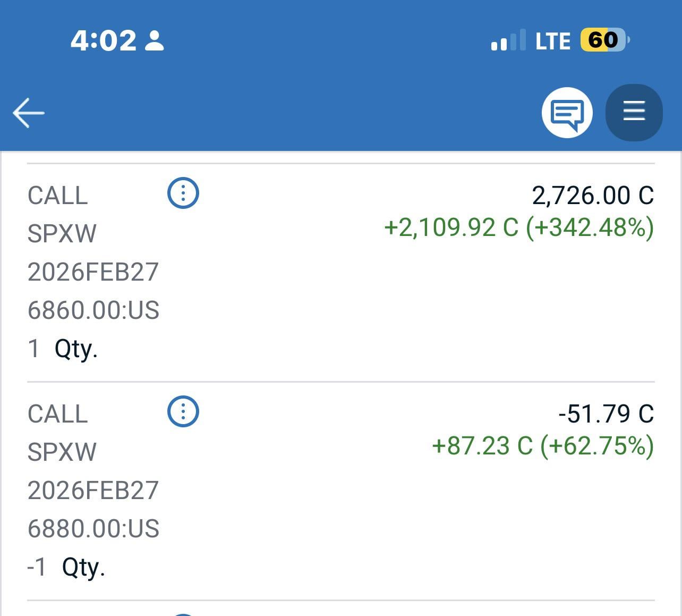Tap the cellular signal strength bars
Viewport: 682px width, 616px height.
508,41
